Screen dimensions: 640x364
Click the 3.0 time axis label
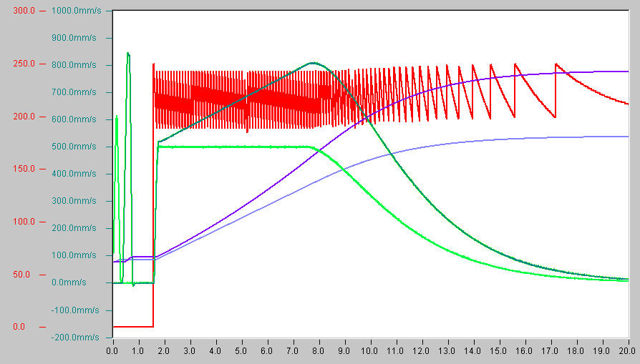point(190,351)
